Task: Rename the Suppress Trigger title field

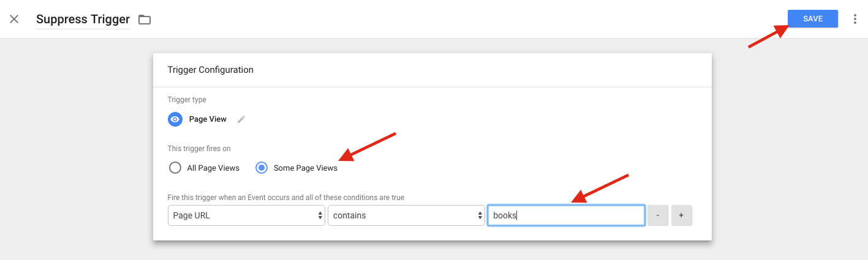Action: click(x=83, y=20)
